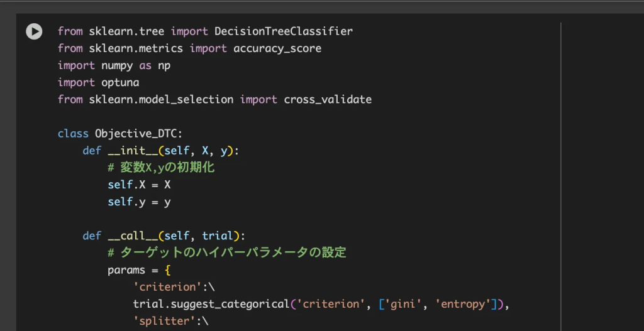Click sklearn.model_selection module name
The image size is (644, 331).
[x=161, y=100]
